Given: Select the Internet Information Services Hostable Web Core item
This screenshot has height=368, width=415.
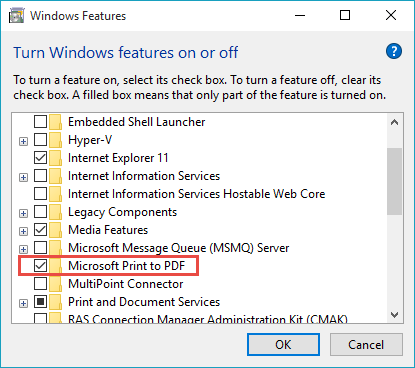Looking at the screenshot, I should pos(196,194).
